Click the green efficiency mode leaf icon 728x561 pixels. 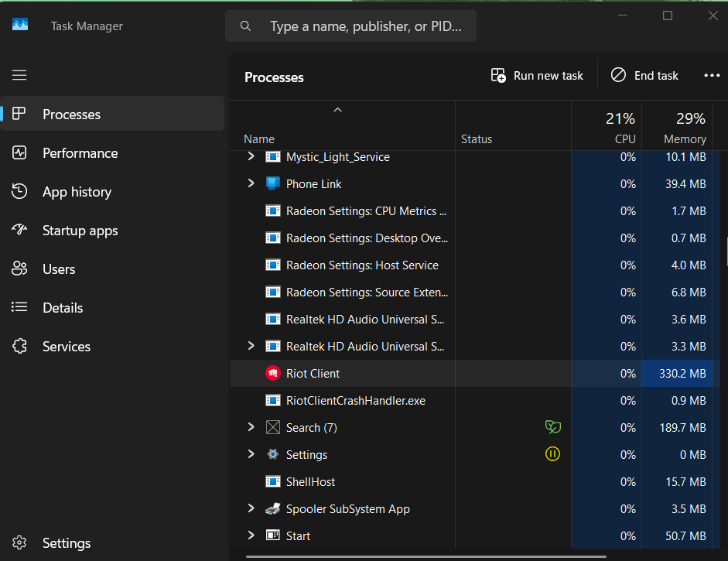(552, 427)
